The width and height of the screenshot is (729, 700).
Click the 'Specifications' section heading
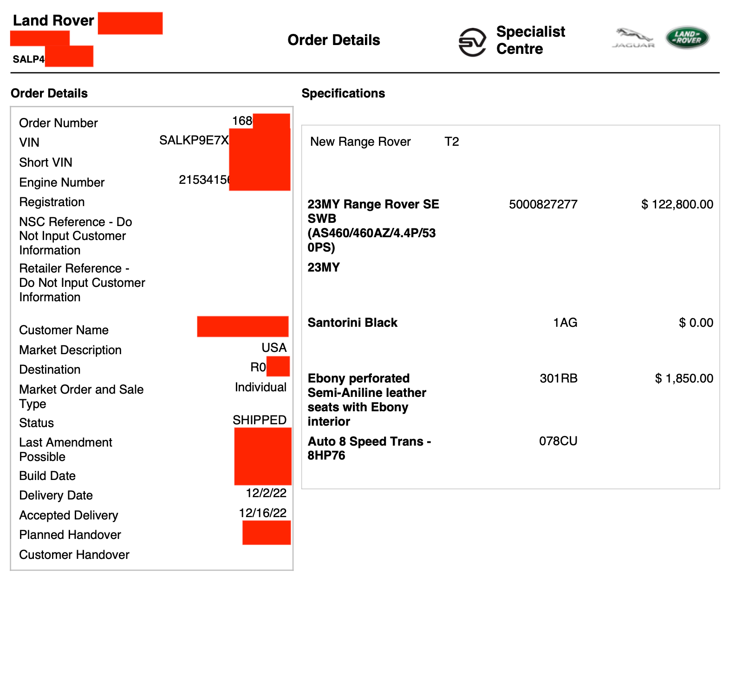pyautogui.click(x=343, y=93)
